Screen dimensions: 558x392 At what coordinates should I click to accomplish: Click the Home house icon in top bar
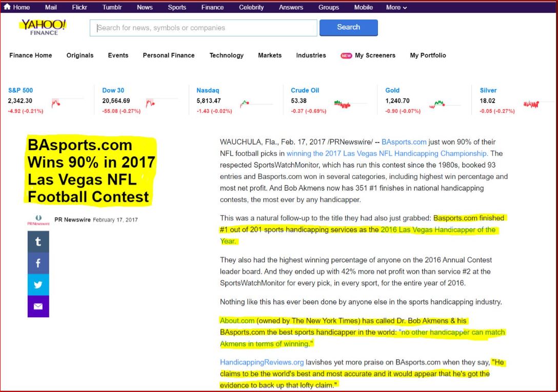coord(7,7)
